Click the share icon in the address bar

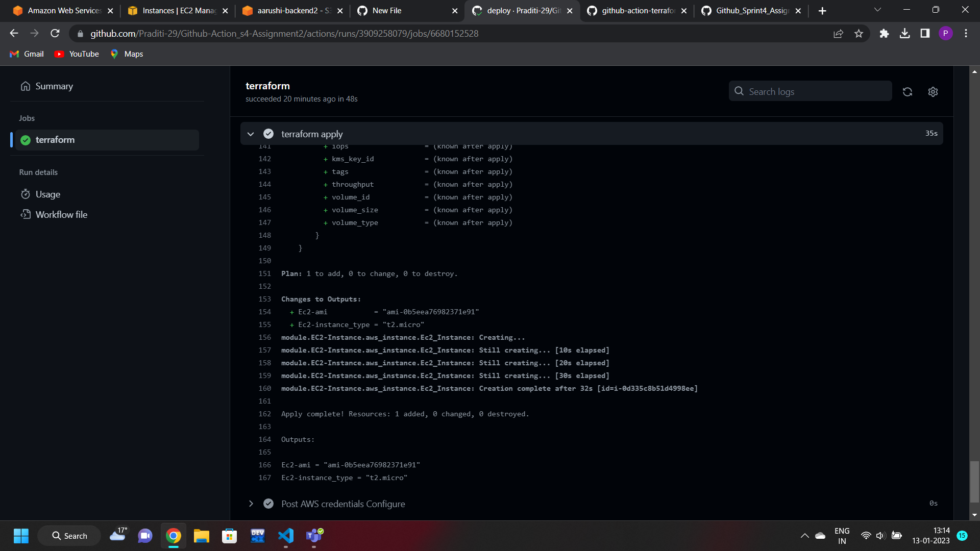click(x=839, y=33)
